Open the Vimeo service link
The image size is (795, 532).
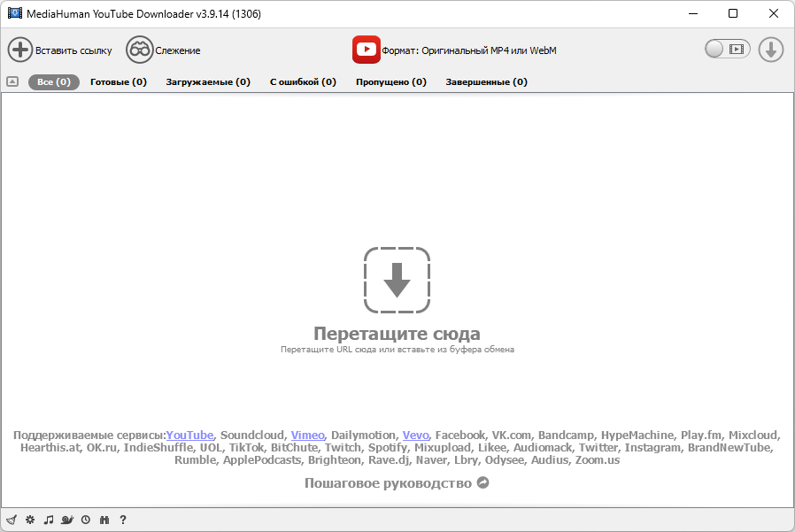click(x=307, y=436)
